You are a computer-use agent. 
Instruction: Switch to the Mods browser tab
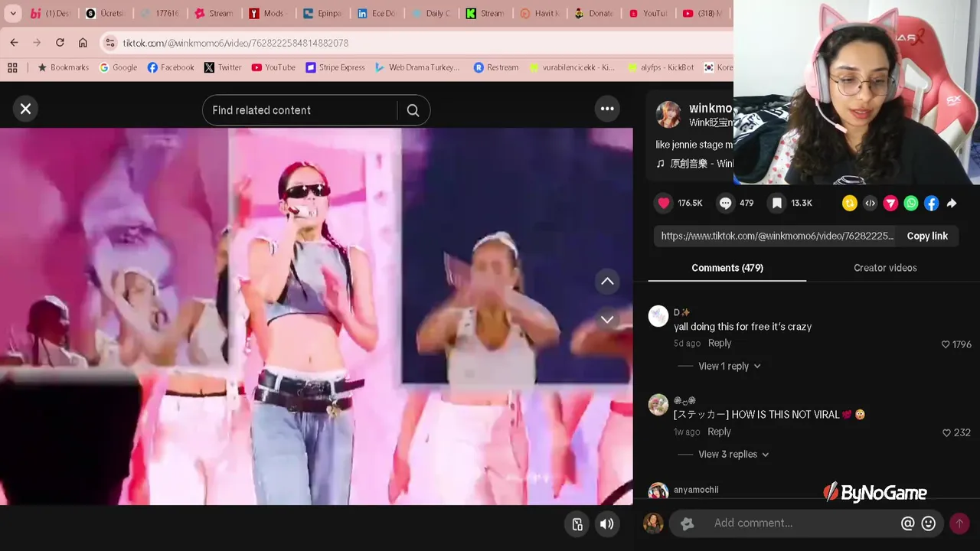(x=266, y=13)
